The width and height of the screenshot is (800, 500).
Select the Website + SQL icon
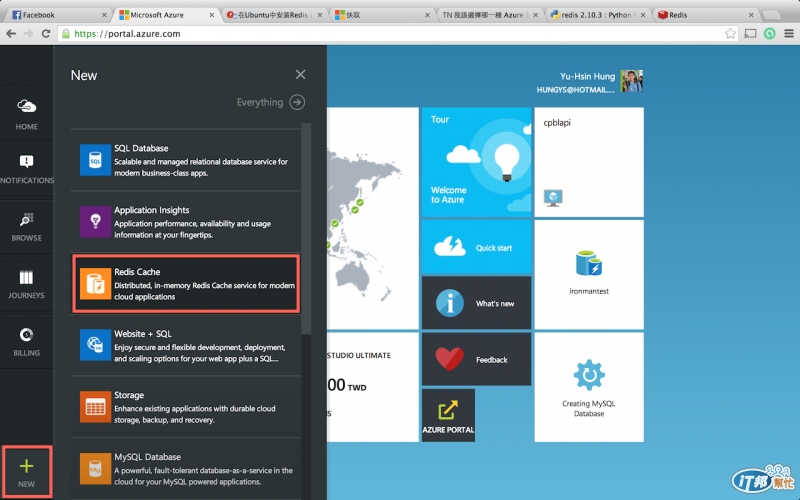click(95, 345)
